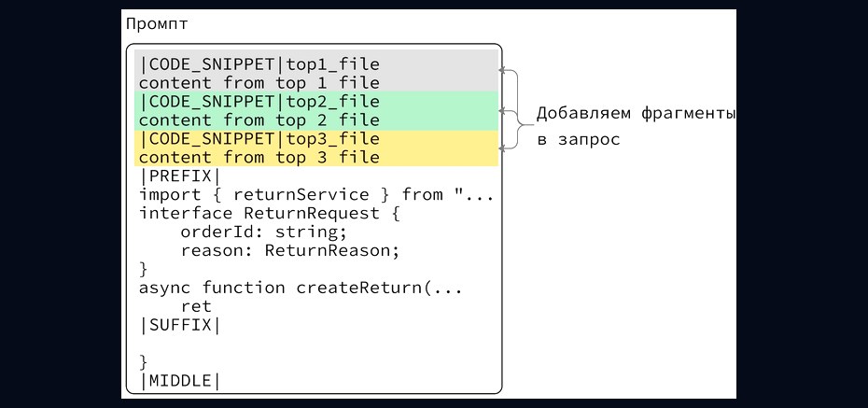
Task: Click the partial 'ret' code text
Action: pyautogui.click(x=197, y=306)
